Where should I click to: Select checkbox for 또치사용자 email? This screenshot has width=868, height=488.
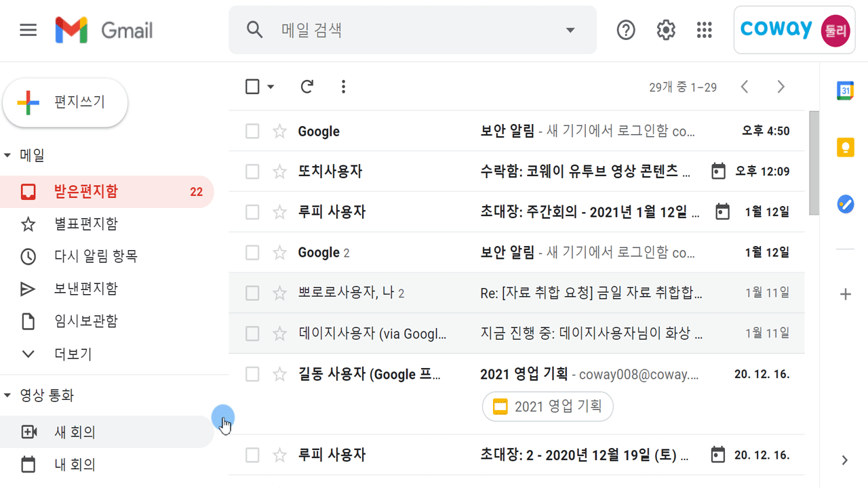pos(252,171)
